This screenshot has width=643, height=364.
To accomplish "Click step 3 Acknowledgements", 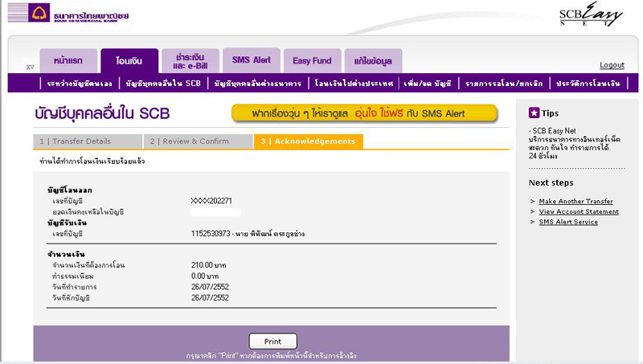I will pos(309,141).
